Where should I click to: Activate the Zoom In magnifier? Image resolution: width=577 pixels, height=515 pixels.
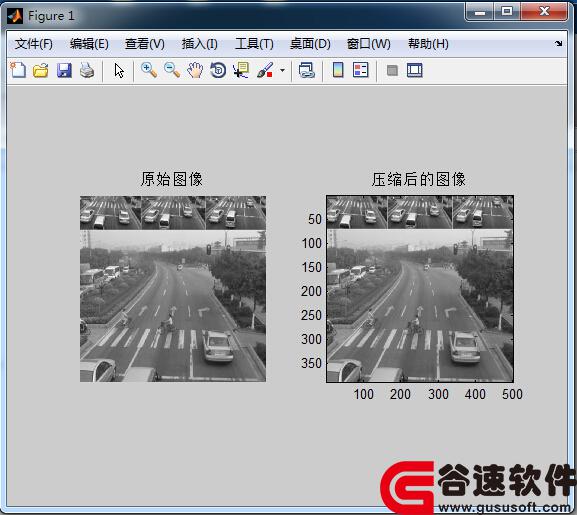149,70
